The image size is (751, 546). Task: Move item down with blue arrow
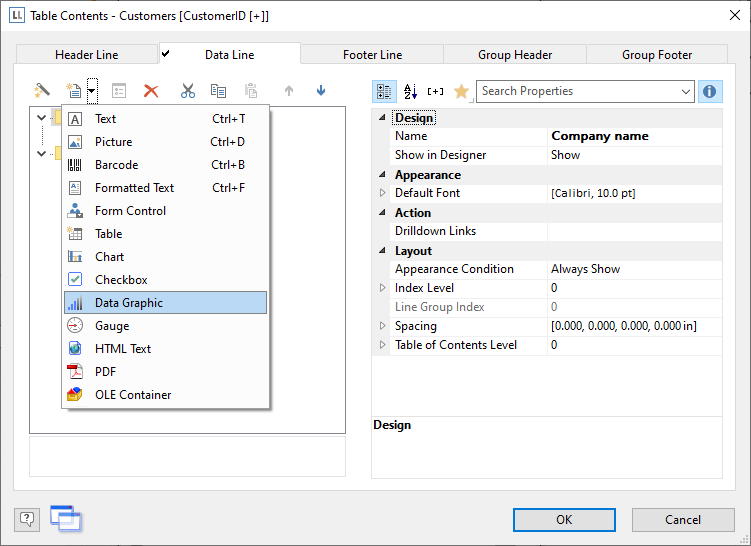(x=321, y=91)
